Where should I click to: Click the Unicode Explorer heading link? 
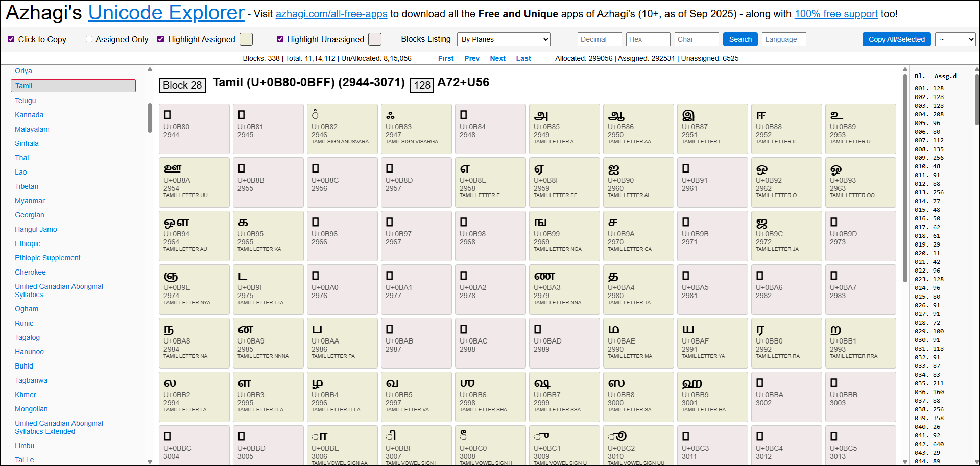166,12
